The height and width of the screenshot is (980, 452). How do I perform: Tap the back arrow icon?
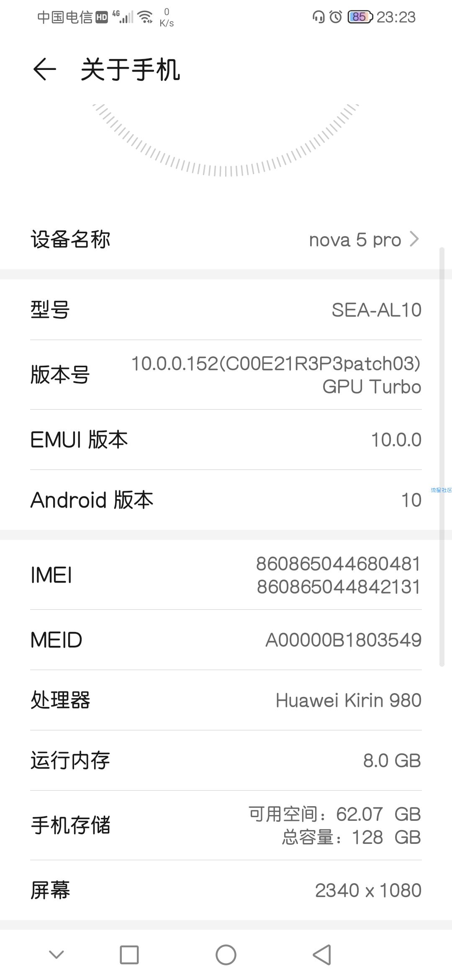point(44,69)
